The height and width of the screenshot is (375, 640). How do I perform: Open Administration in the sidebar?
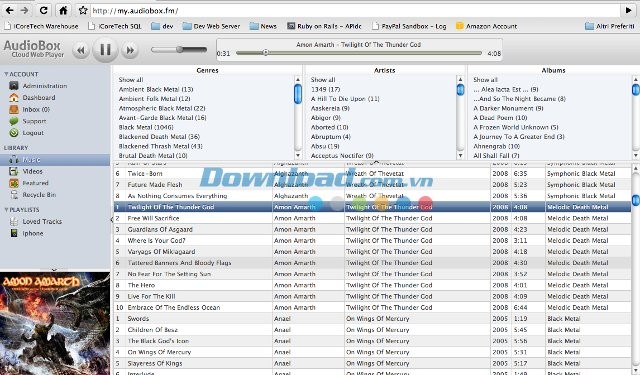click(x=38, y=86)
